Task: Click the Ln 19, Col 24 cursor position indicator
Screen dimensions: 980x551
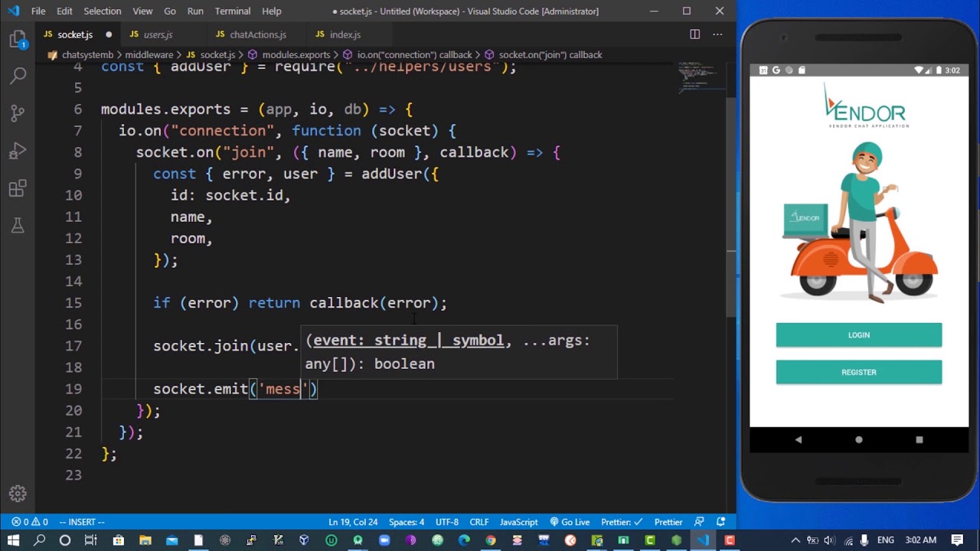Action: point(353,522)
